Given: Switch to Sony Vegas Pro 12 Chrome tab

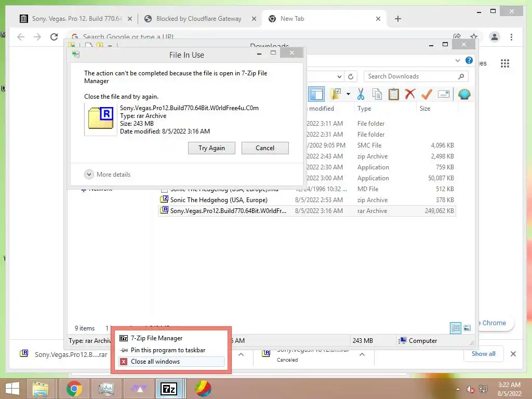Looking at the screenshot, I should (75, 19).
